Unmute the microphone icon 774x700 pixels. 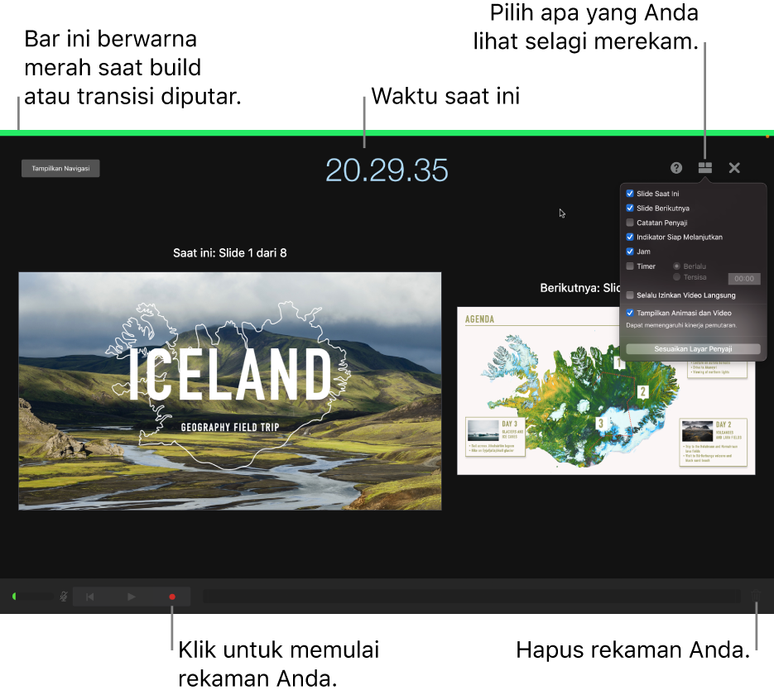63,597
